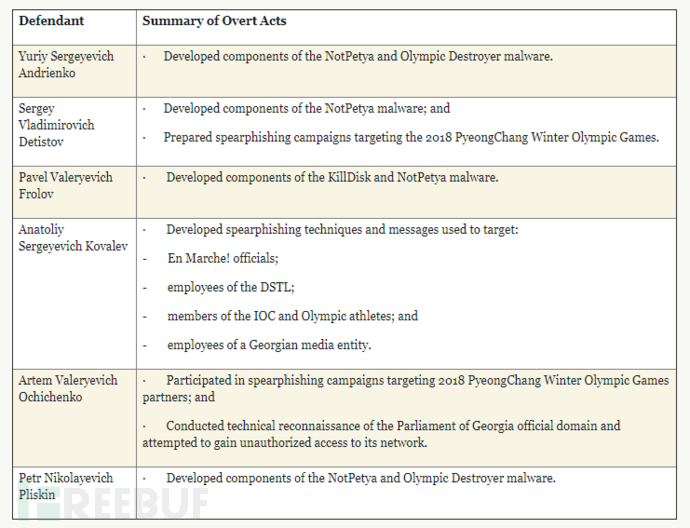The width and height of the screenshot is (690, 528).
Task: Click "employees of a Georgian media entity" bullet
Action: [x=268, y=345]
